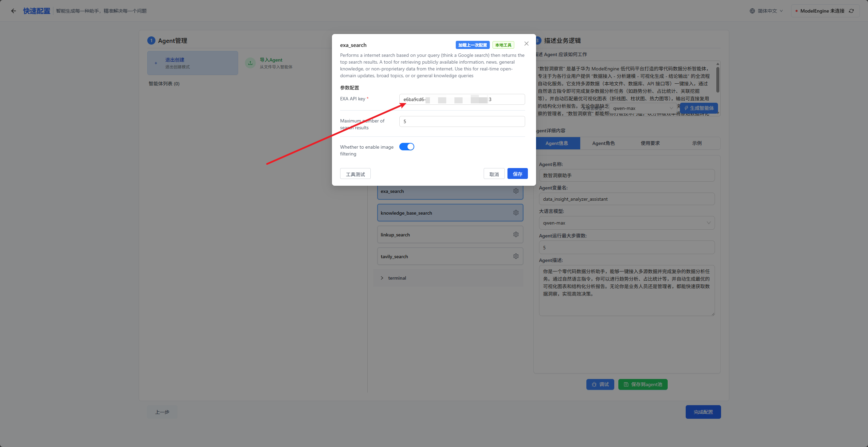Toggle image filtering switch off
868x447 pixels.
[406, 147]
